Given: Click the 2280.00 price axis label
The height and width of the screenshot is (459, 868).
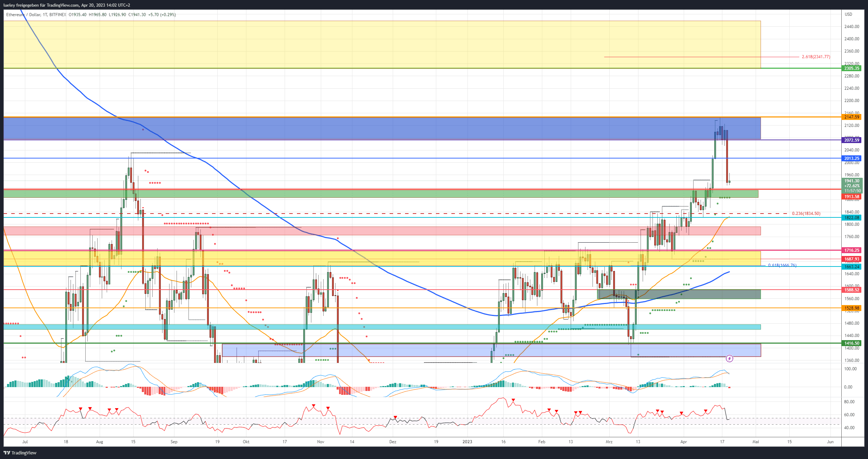Looking at the screenshot, I should tap(852, 76).
